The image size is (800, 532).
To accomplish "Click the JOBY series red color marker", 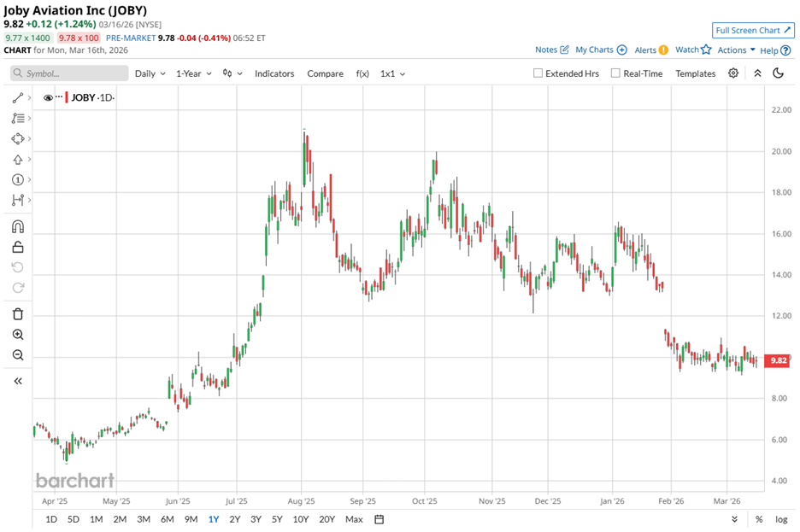I will click(67, 97).
